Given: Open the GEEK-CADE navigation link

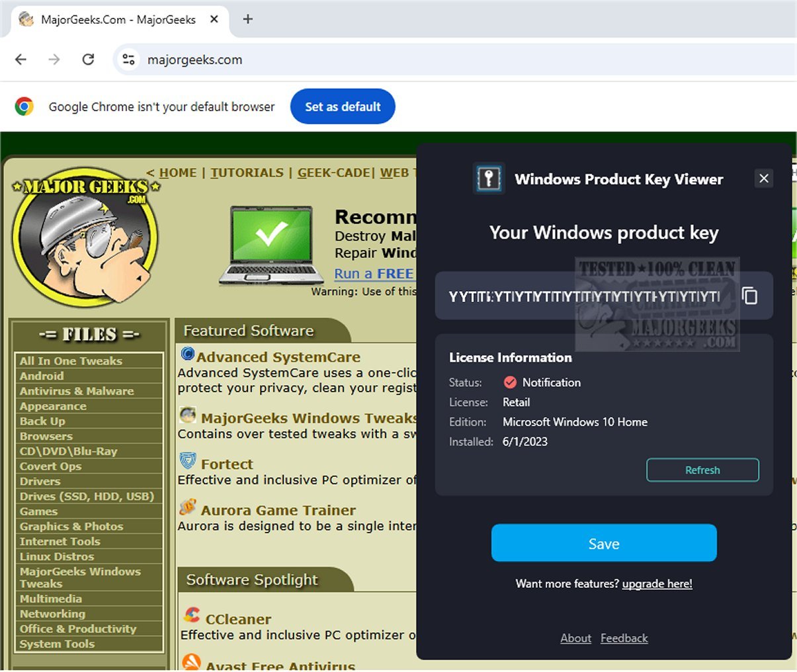Looking at the screenshot, I should click(333, 173).
